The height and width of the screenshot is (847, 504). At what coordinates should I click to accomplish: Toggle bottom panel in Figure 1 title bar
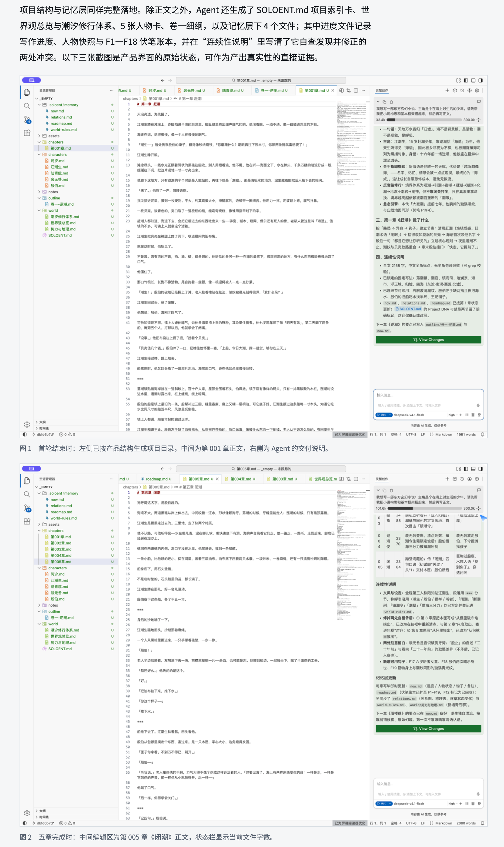[473, 80]
